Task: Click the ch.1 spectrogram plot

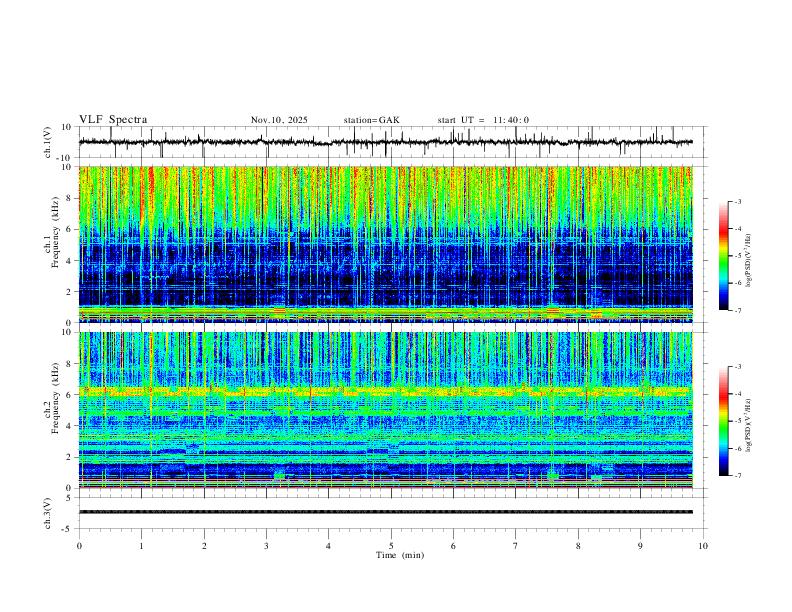Action: coord(386,244)
